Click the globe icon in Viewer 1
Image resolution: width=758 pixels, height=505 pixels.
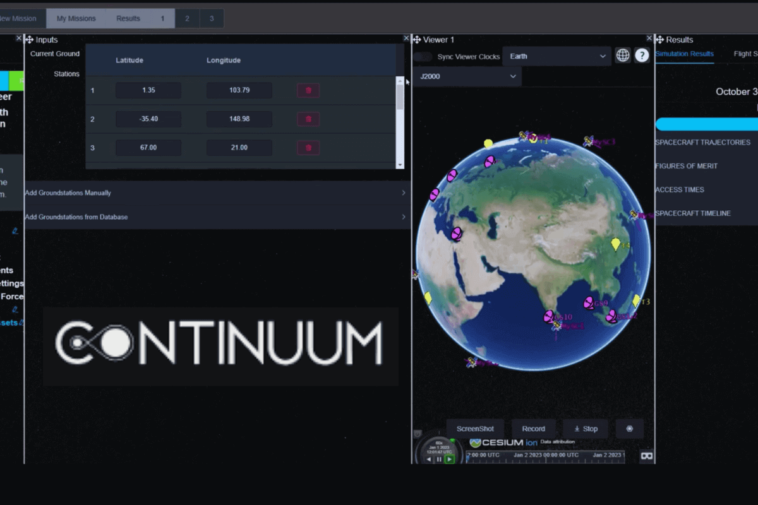pyautogui.click(x=623, y=56)
